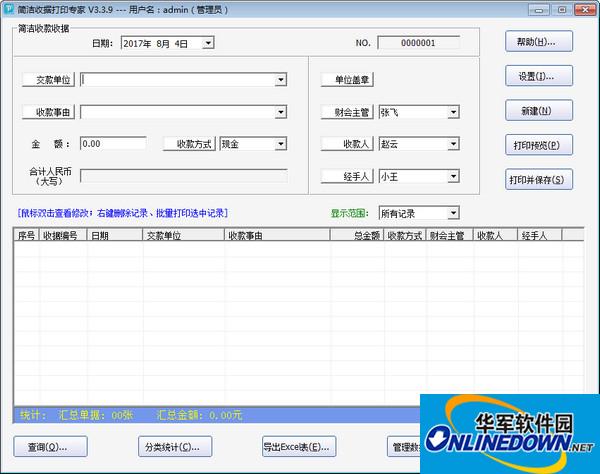Sort by the 收据编号 column header
600x474 pixels.
[x=63, y=235]
